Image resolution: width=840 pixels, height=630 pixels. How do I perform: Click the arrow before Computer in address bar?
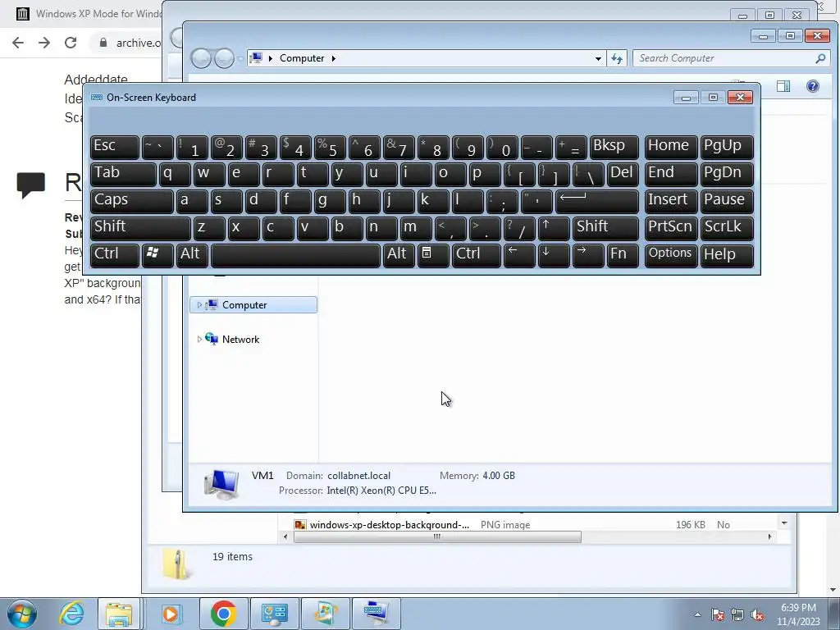271,58
